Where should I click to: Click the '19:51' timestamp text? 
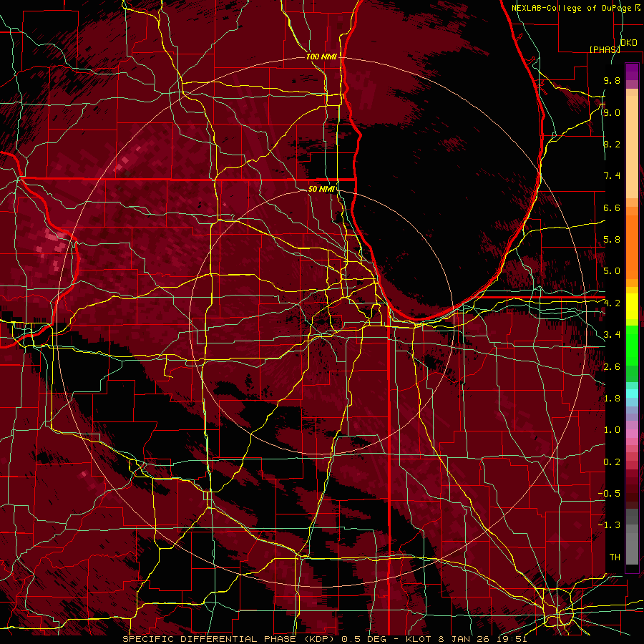point(512,639)
